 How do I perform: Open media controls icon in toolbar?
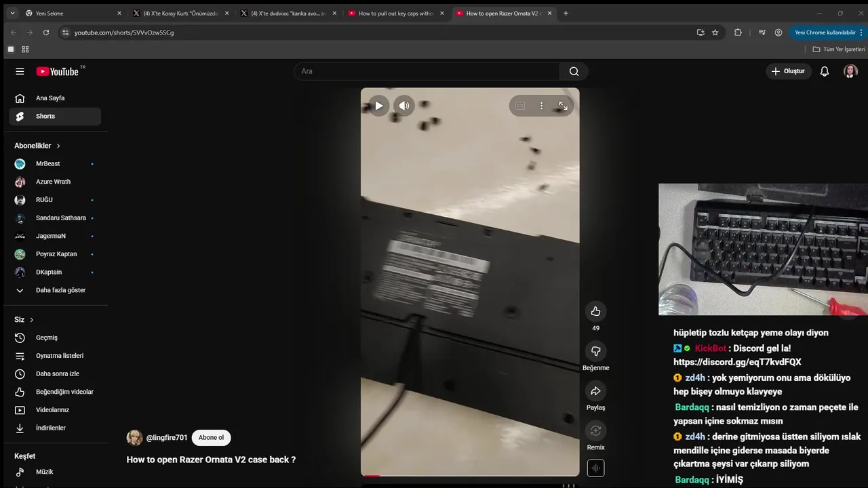762,32
